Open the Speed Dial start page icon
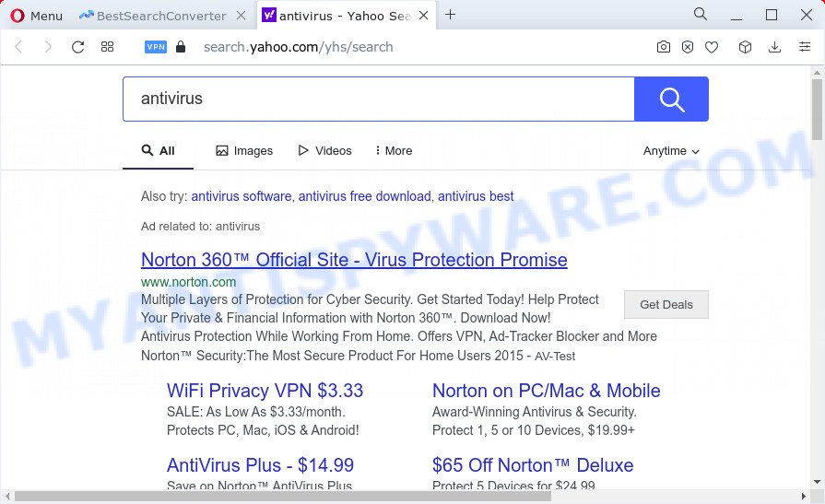 pyautogui.click(x=107, y=47)
